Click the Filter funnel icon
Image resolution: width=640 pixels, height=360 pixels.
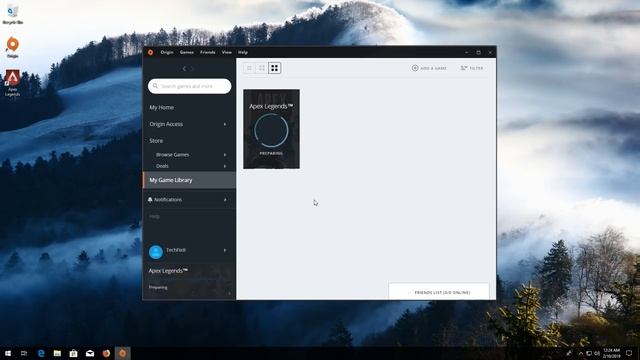pyautogui.click(x=464, y=68)
